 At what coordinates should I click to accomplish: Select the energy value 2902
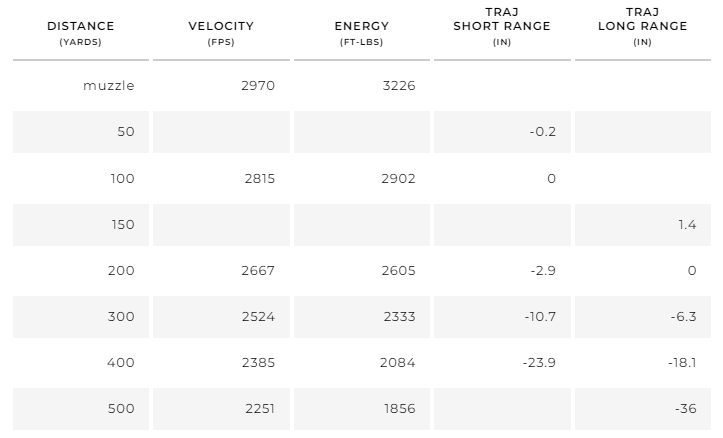(398, 179)
